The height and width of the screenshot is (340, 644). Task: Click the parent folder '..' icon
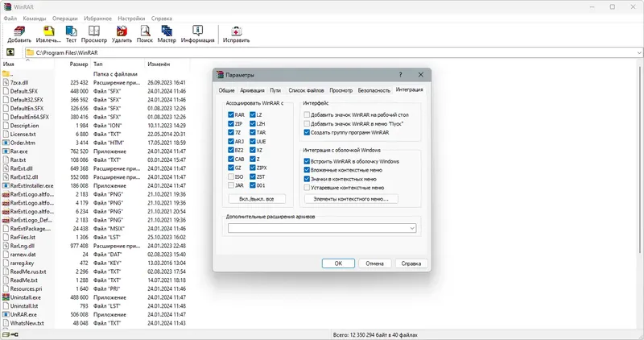[x=6, y=74]
